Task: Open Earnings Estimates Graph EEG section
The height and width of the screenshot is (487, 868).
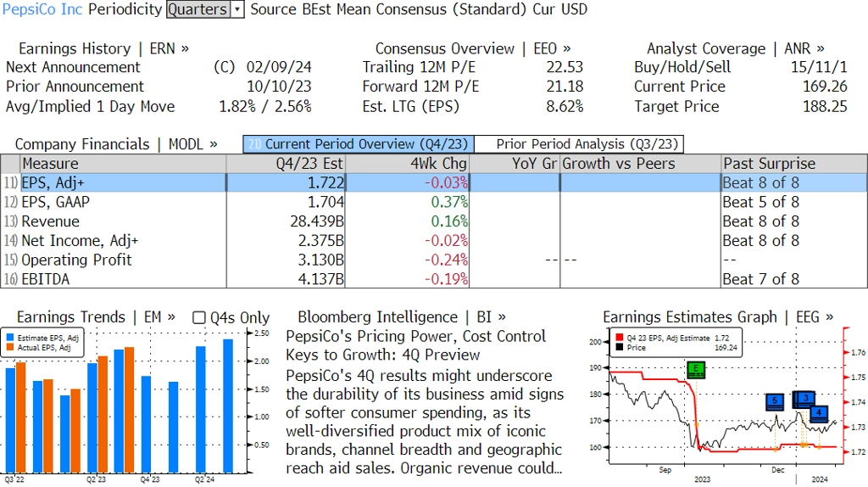Action: click(718, 317)
